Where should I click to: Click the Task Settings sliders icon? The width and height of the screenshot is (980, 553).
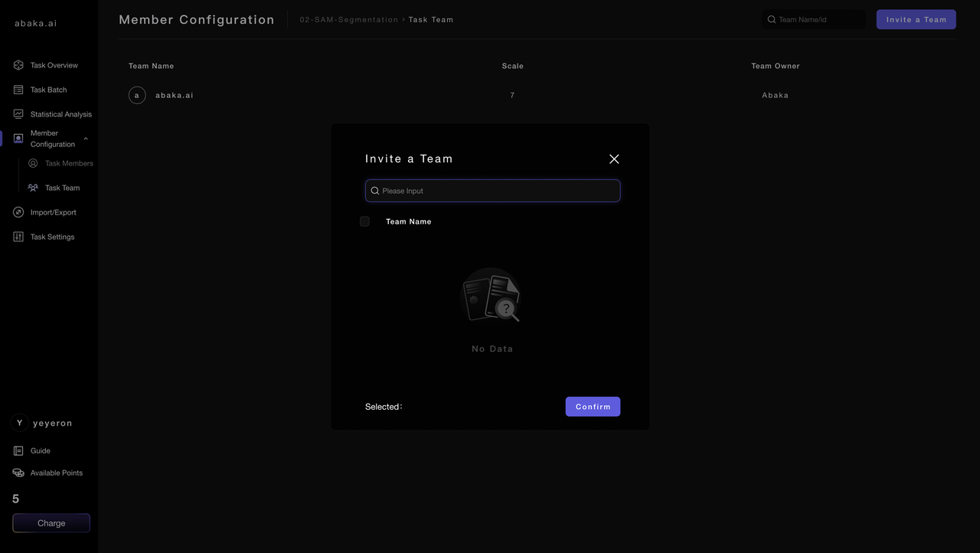(18, 237)
